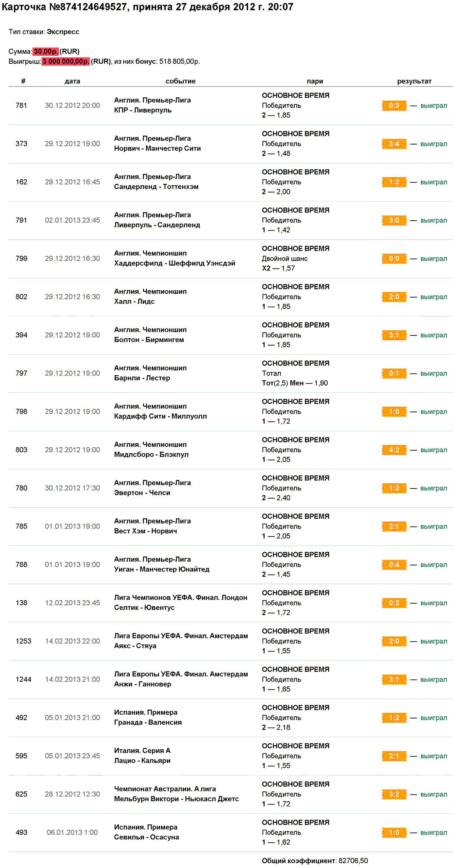Click the Селтик - Ювентус event name
Screen dimensions: 453x868
click(x=144, y=608)
